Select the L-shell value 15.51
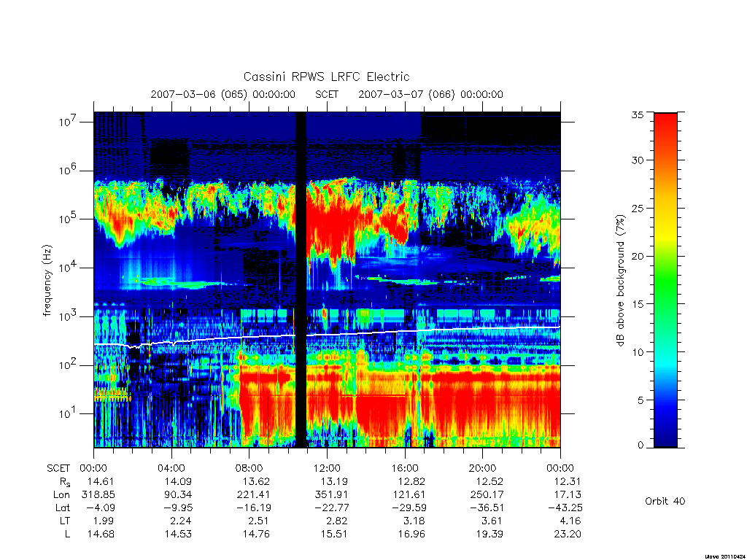Screen dimensions: 747x560 pos(334,534)
